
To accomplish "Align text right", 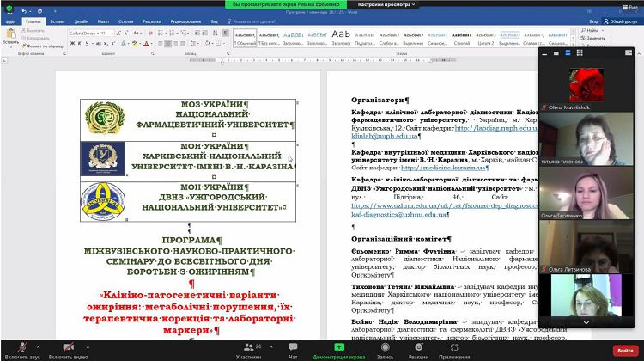I will coord(175,43).
